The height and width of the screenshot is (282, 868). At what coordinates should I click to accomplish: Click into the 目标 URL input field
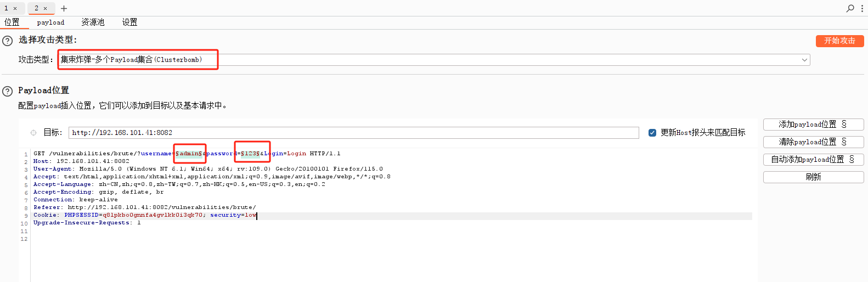pos(353,133)
